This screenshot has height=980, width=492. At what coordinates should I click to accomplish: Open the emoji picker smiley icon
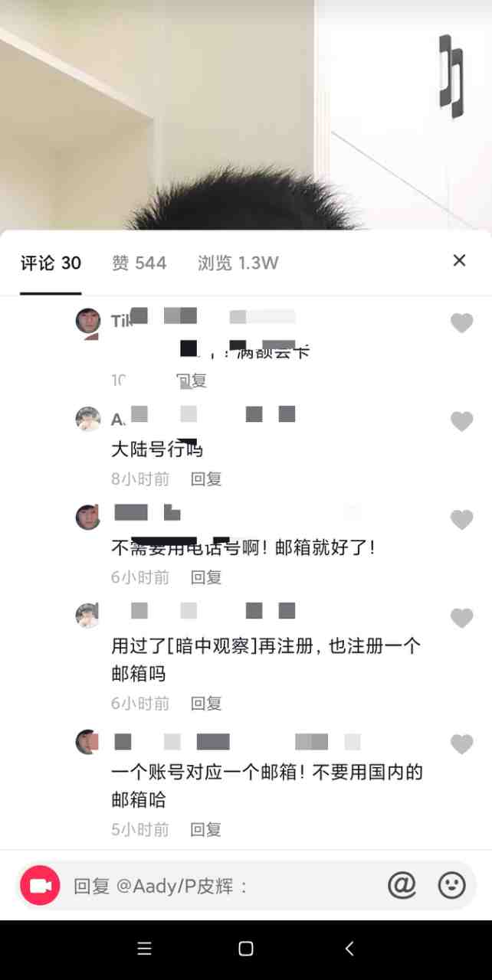pos(451,885)
